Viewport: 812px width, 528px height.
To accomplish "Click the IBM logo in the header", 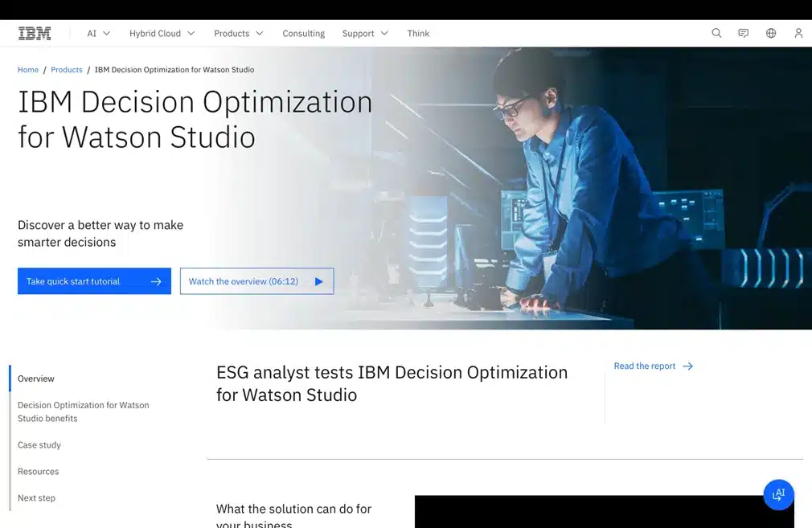I will coord(35,34).
